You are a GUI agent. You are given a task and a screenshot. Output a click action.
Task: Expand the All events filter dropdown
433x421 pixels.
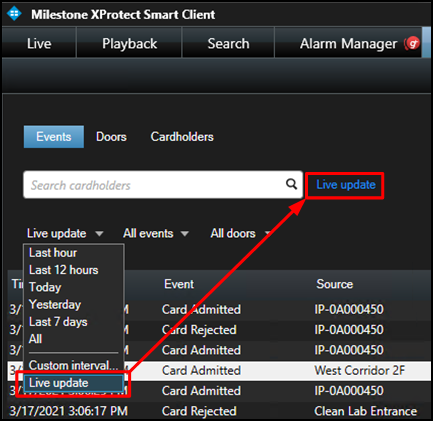point(156,233)
